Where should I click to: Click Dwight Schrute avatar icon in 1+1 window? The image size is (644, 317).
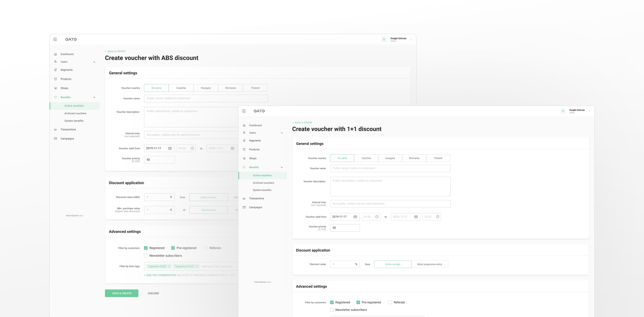coord(563,111)
